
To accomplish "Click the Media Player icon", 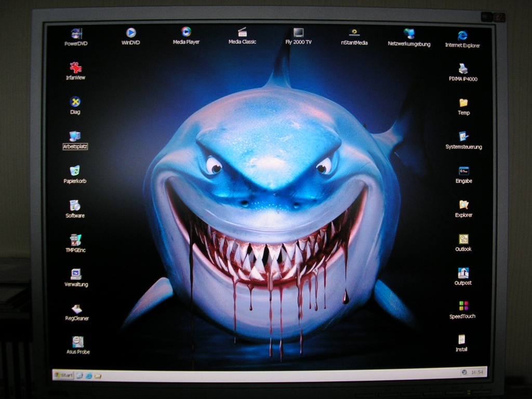I will [186, 32].
